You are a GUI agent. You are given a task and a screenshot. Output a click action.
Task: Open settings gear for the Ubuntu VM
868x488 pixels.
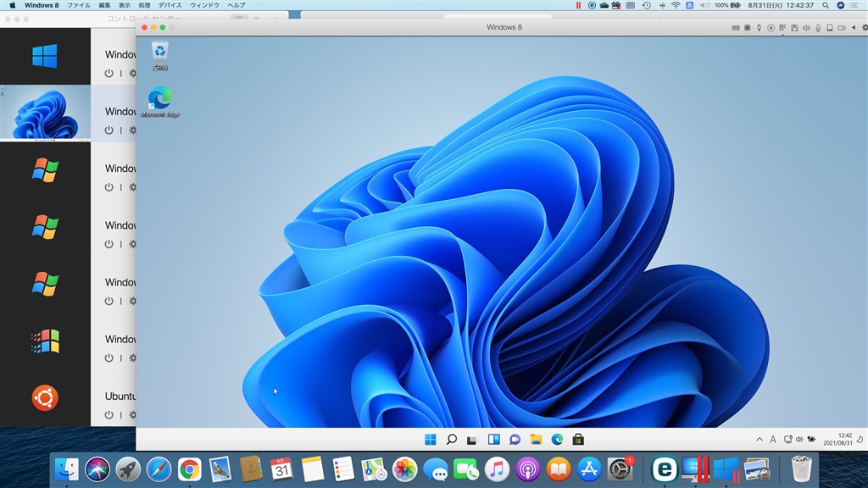(x=133, y=414)
